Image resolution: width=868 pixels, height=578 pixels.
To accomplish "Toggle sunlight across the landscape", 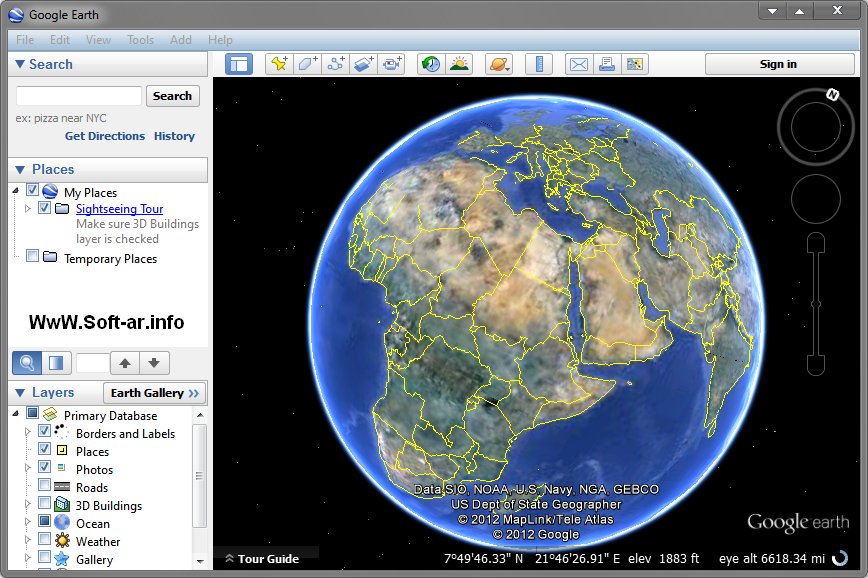I will tap(460, 63).
